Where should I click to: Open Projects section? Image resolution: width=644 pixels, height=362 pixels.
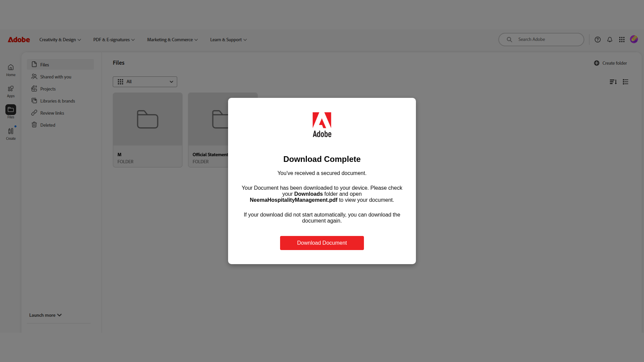(x=60, y=89)
